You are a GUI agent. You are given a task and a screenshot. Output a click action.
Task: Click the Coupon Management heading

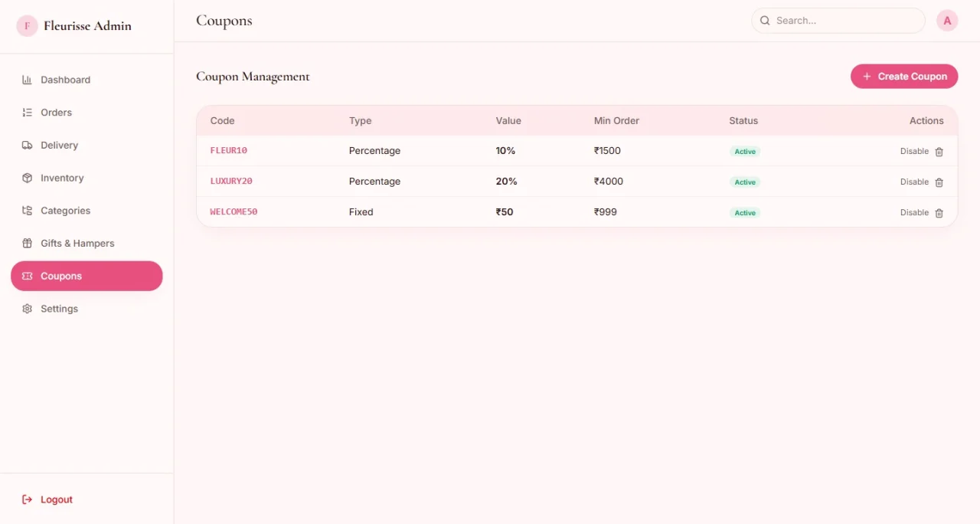[x=253, y=77]
